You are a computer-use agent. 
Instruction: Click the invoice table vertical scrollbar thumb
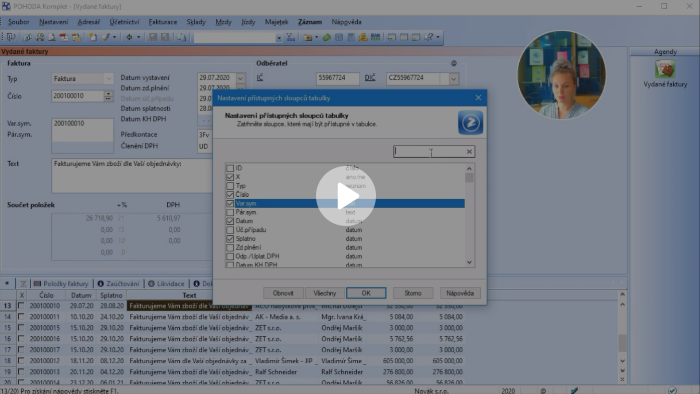622,343
